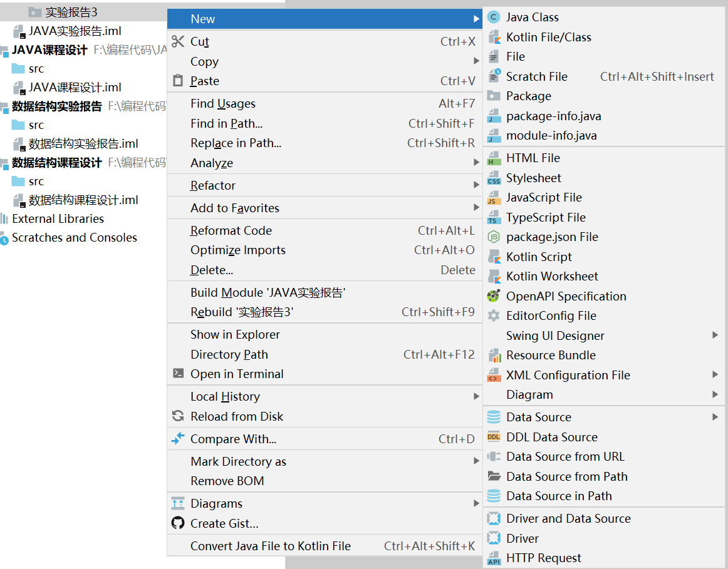Click the Resource Bundle icon

point(494,355)
